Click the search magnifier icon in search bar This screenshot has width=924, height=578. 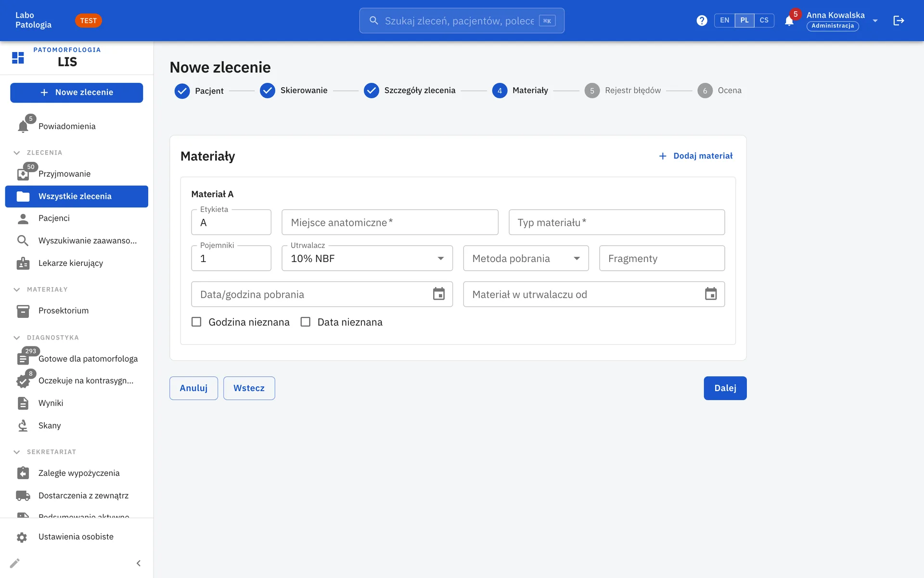[373, 21]
